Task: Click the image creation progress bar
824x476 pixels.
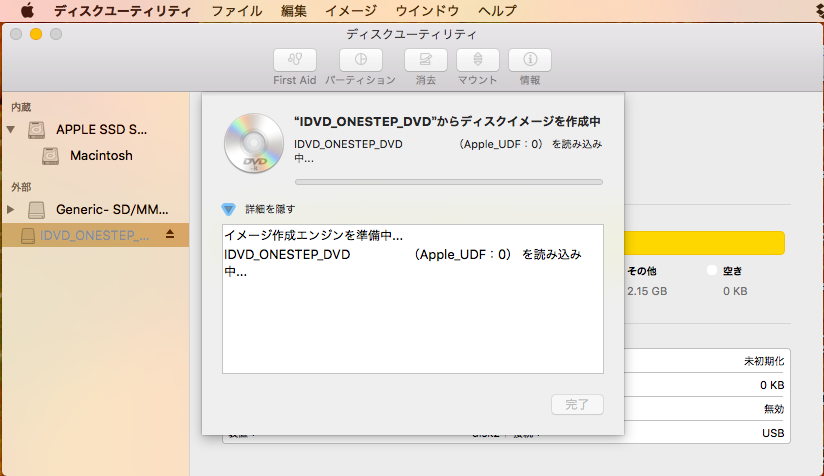Action: [449, 182]
